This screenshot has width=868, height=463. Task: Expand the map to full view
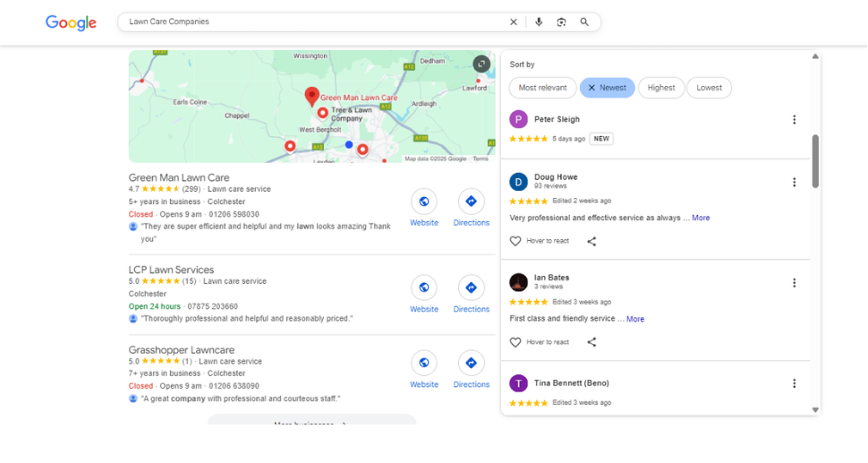[x=481, y=64]
